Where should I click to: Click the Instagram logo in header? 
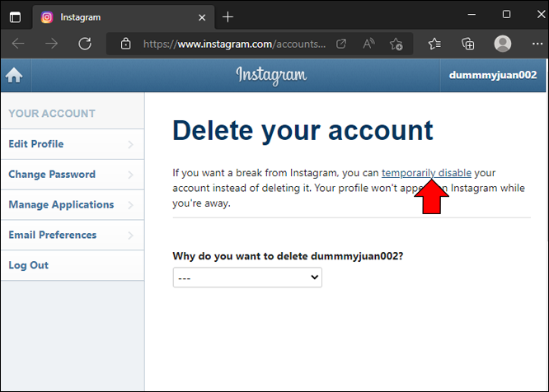[271, 76]
